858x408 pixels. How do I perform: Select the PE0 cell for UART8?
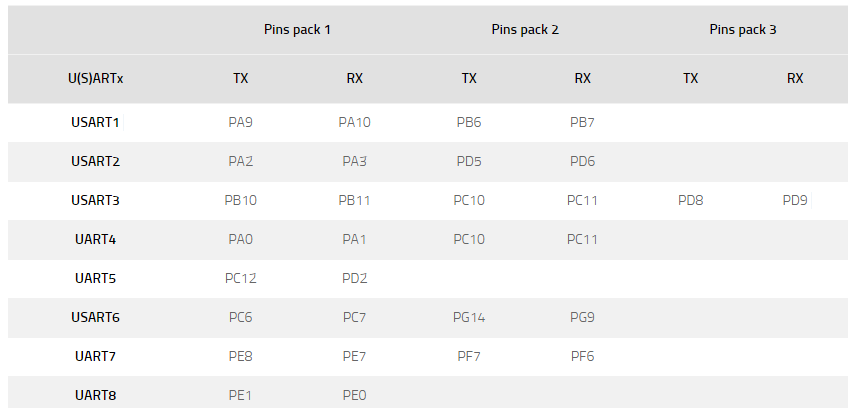[355, 395]
